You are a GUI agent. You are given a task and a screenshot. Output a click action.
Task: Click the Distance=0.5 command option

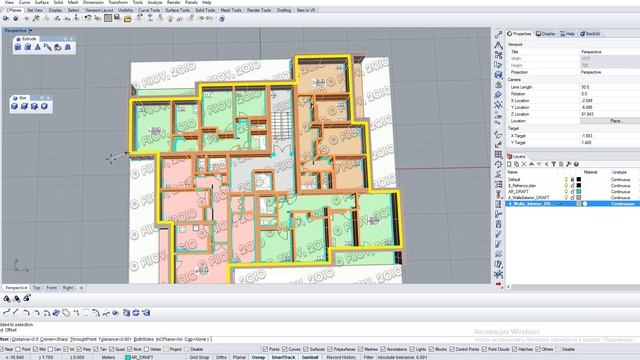(26, 339)
